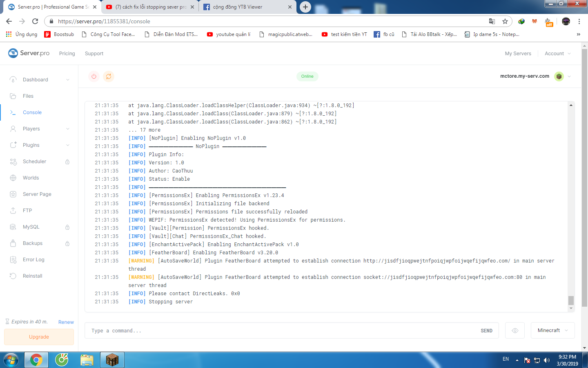Go to My Servers link
Viewport: 588px width, 368px height.
pos(518,54)
